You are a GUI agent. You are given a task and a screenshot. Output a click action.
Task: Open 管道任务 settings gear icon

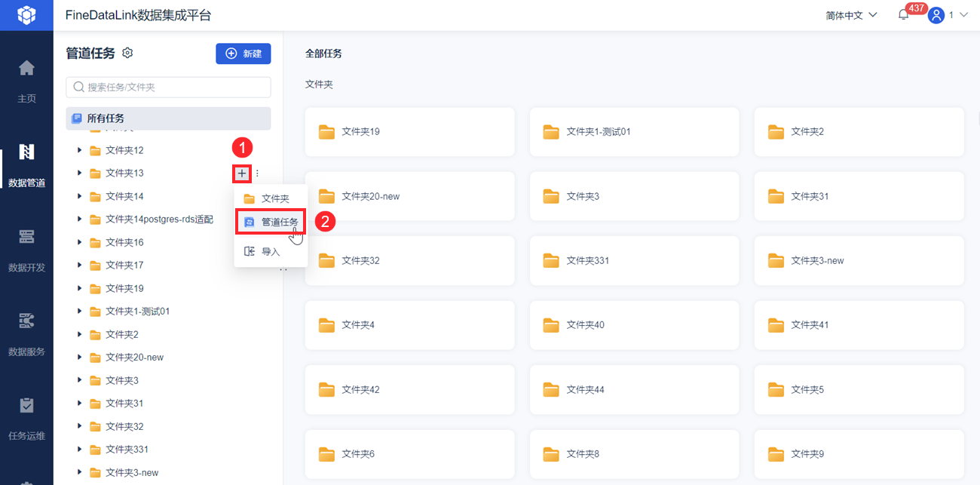(127, 53)
